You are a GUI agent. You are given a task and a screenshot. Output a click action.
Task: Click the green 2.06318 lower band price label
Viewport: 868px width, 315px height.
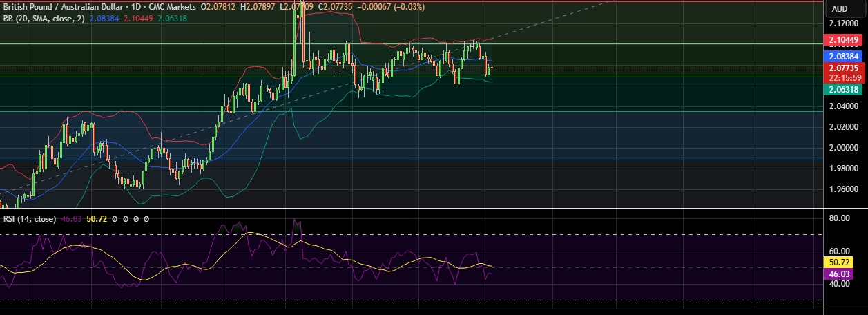pyautogui.click(x=845, y=89)
